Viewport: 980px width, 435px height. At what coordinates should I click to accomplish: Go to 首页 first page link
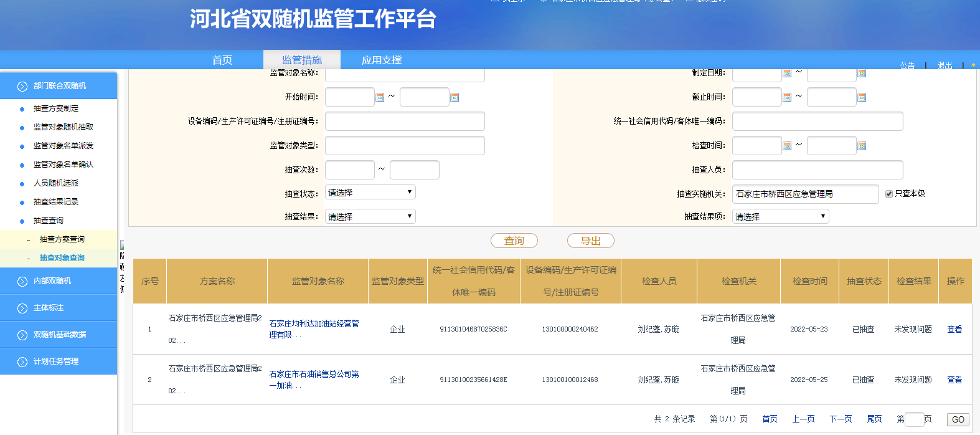point(770,419)
